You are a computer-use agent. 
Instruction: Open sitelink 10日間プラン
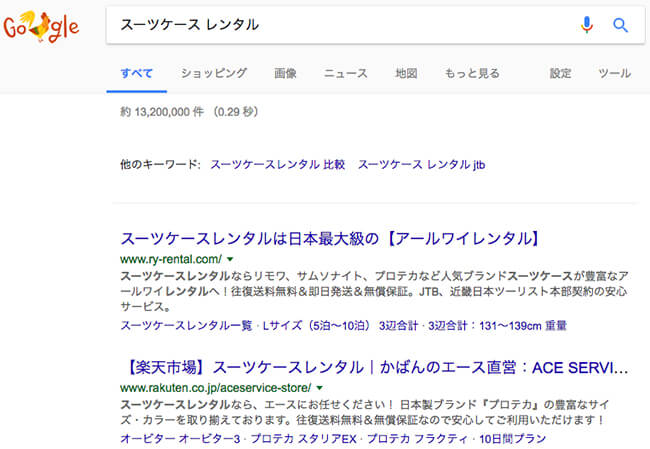click(x=512, y=439)
